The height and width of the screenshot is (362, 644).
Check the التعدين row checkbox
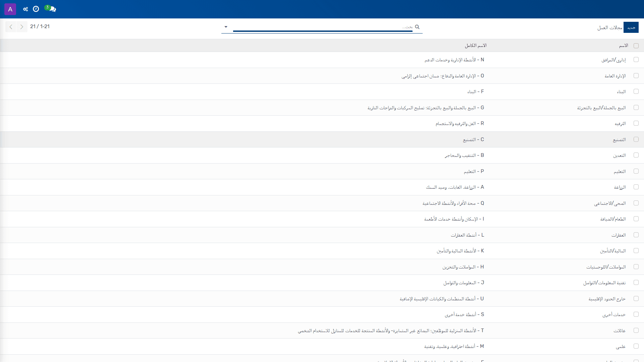click(636, 155)
